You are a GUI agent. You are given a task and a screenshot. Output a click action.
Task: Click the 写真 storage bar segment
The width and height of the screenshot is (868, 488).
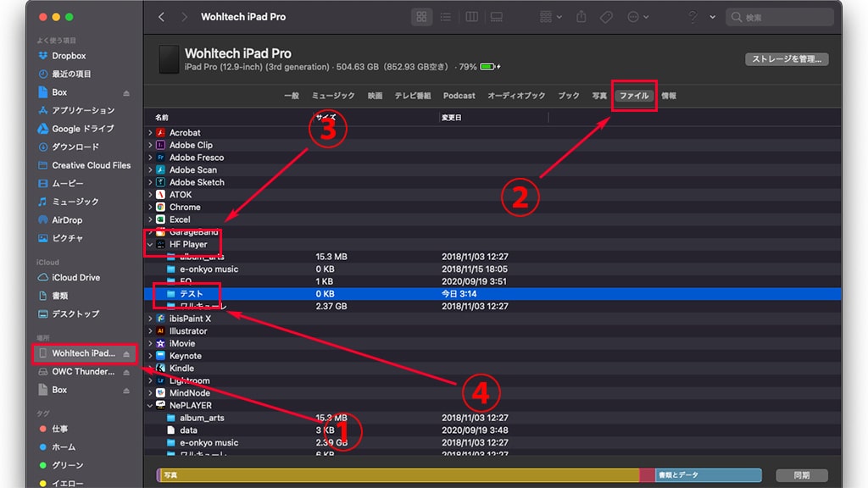coord(398,475)
